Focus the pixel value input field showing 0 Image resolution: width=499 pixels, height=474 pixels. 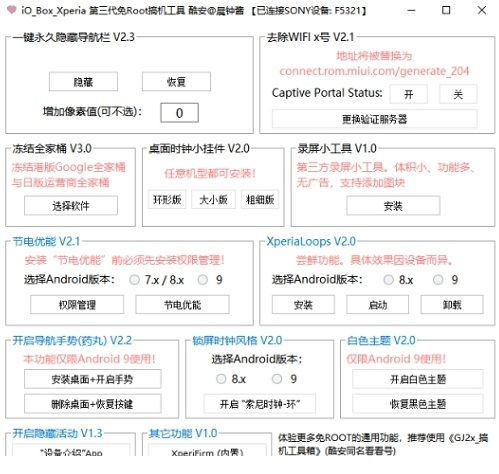pos(179,113)
